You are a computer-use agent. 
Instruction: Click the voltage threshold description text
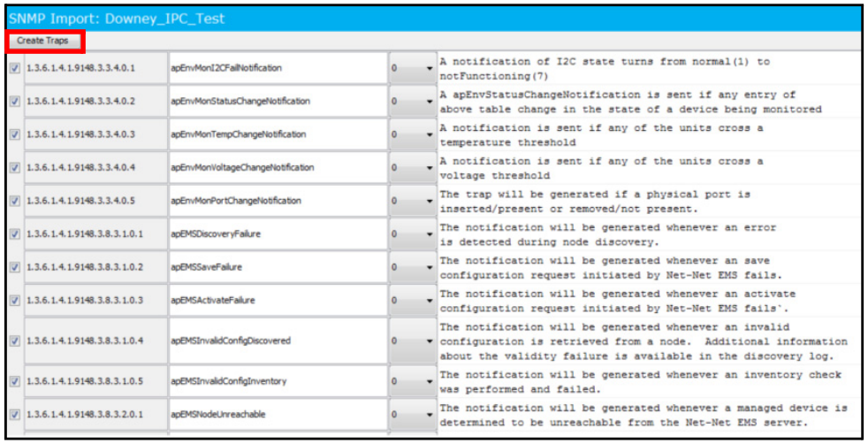601,168
